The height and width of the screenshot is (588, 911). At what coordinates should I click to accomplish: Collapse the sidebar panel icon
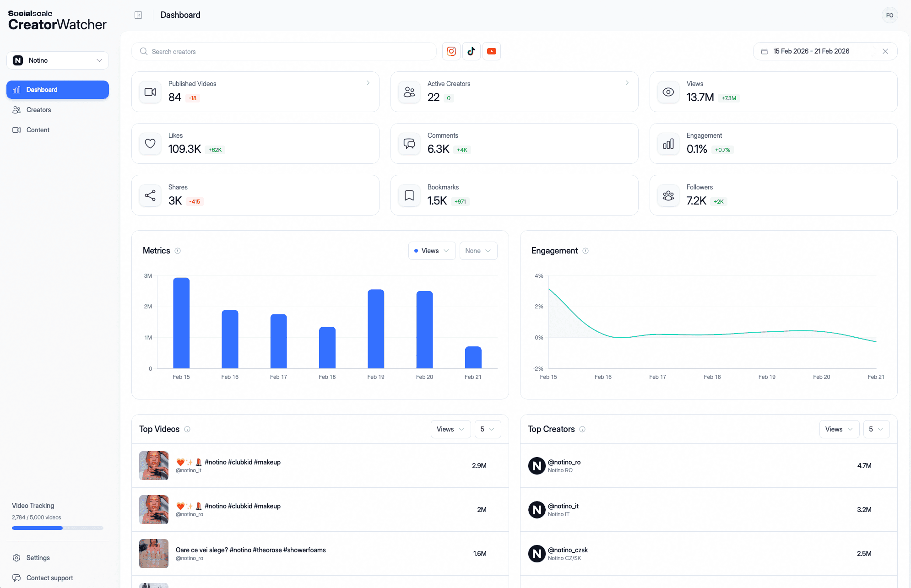click(138, 15)
